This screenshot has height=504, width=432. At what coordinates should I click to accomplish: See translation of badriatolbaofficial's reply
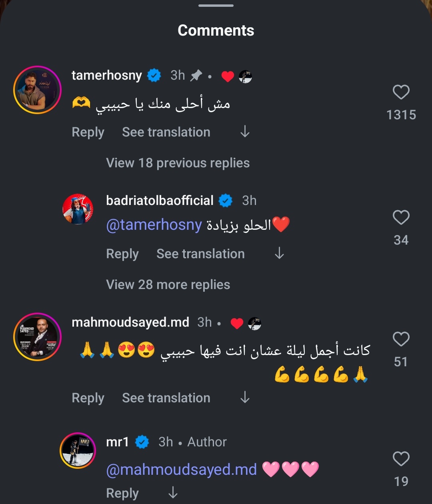[x=200, y=254]
